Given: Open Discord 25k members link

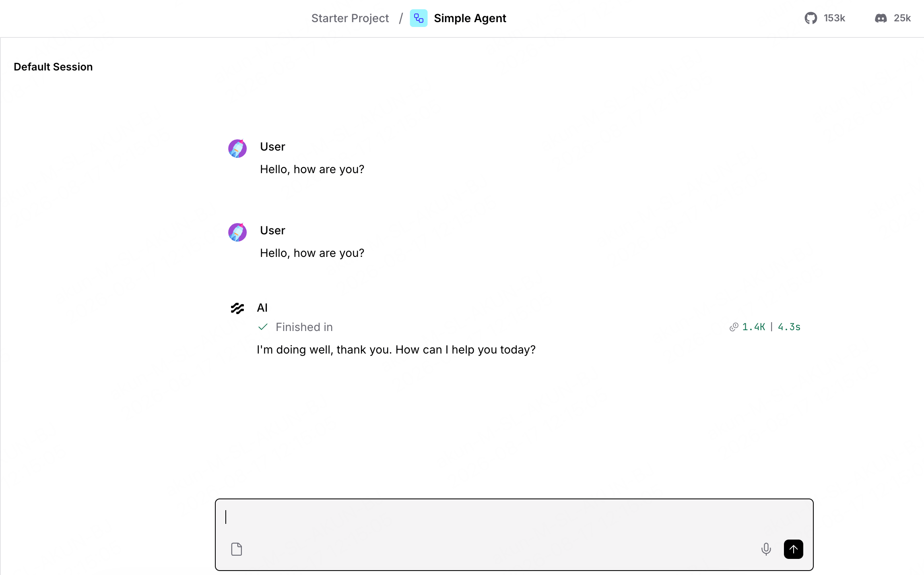Looking at the screenshot, I should (893, 18).
